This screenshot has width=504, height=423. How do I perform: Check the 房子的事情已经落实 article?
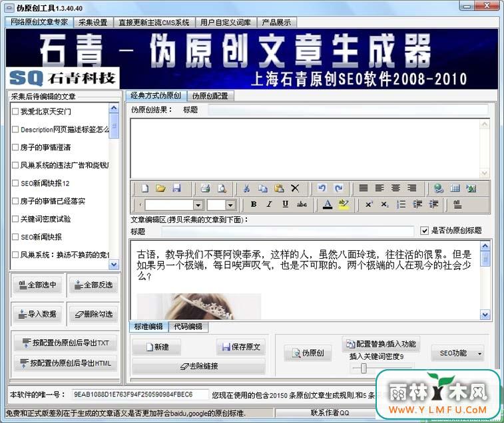click(15, 202)
